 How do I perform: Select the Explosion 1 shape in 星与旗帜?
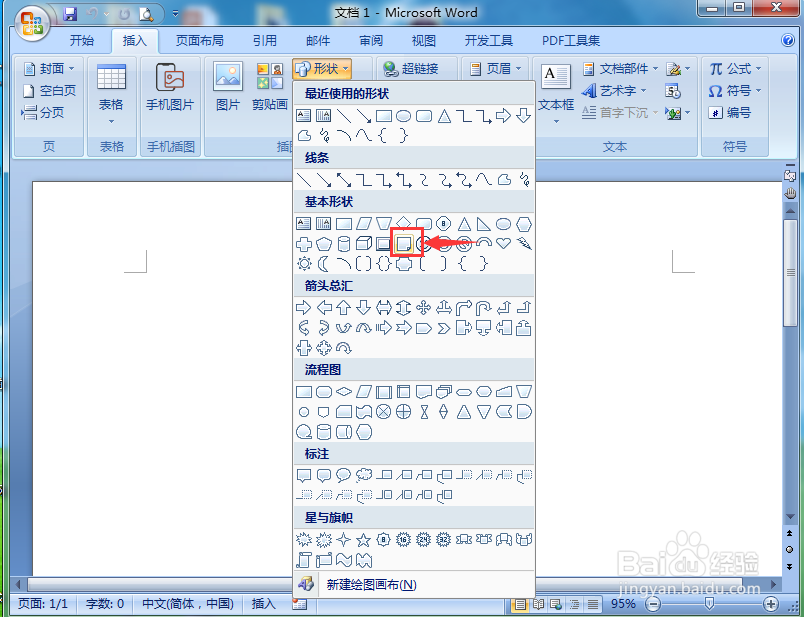pos(304,540)
